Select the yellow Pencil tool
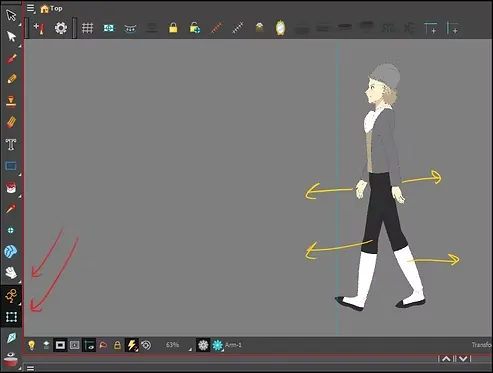This screenshot has height=373, width=493. tap(11, 79)
